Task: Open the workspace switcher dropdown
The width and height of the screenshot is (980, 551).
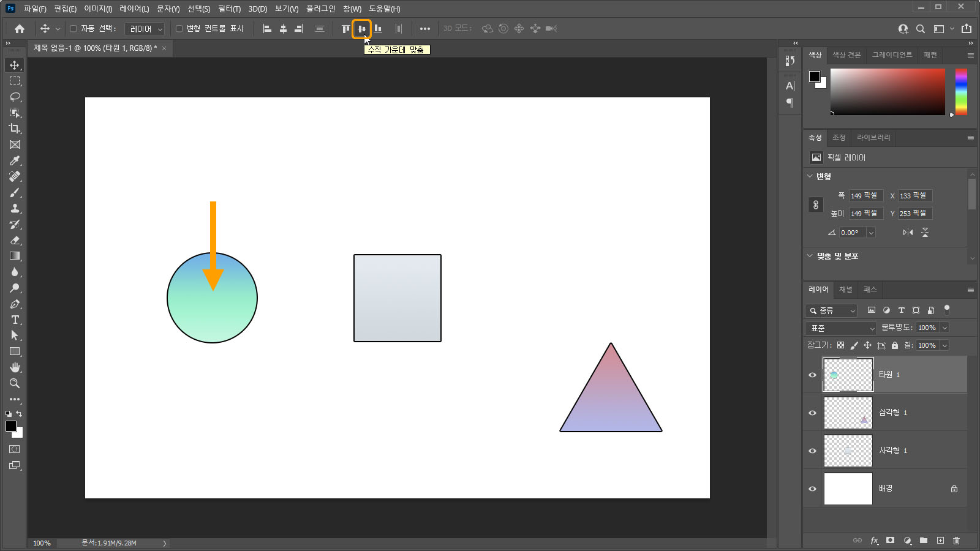Action: click(943, 29)
